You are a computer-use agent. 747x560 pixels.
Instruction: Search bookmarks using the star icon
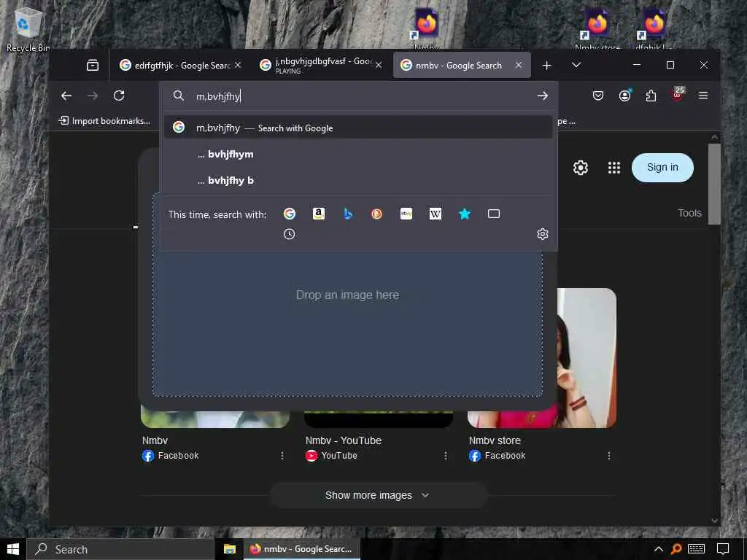point(465,214)
